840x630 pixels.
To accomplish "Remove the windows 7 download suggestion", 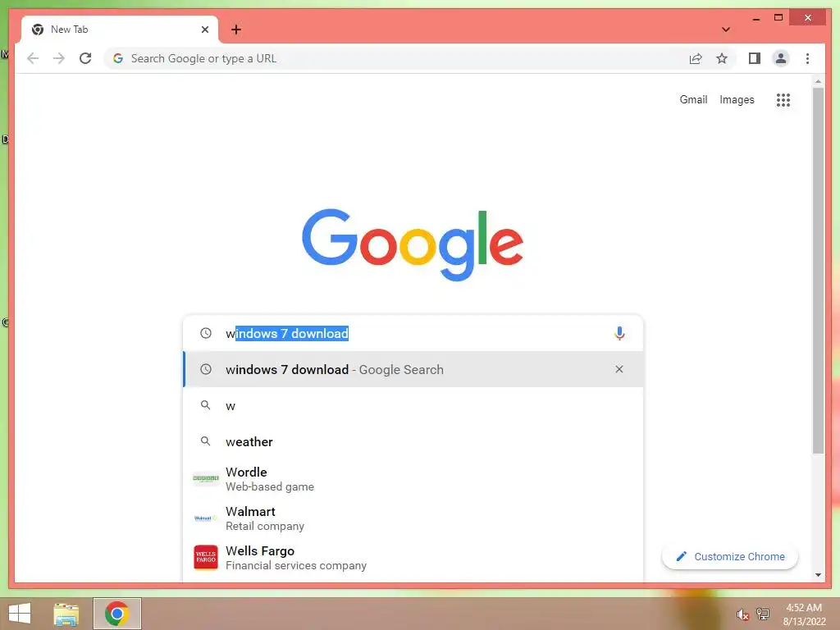I will (619, 369).
